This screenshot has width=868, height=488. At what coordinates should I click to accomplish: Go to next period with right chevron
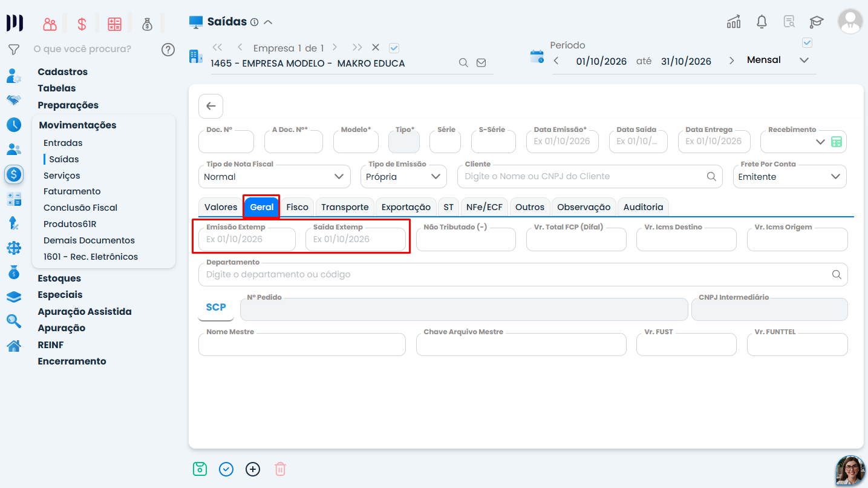tap(732, 61)
